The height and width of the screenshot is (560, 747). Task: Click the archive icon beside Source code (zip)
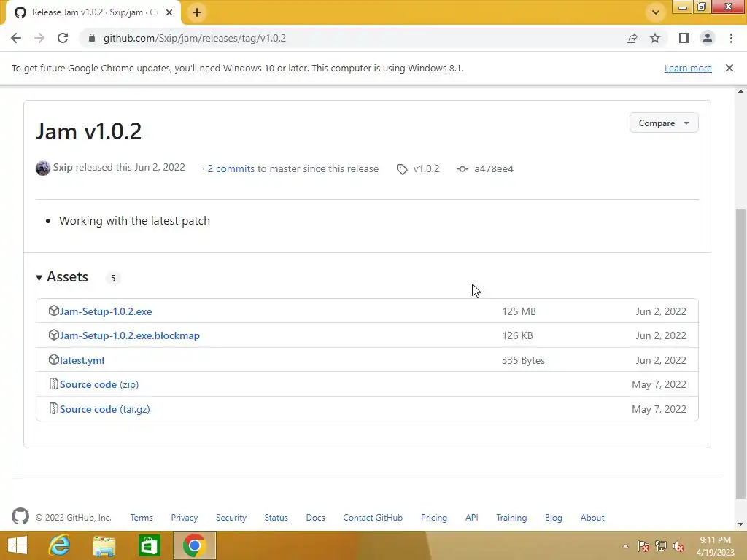coord(53,384)
